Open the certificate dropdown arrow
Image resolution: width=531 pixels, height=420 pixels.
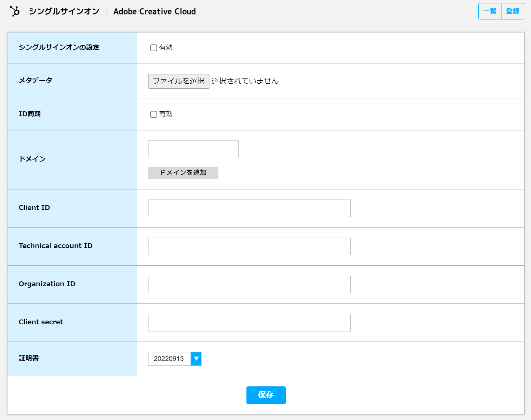(x=196, y=359)
